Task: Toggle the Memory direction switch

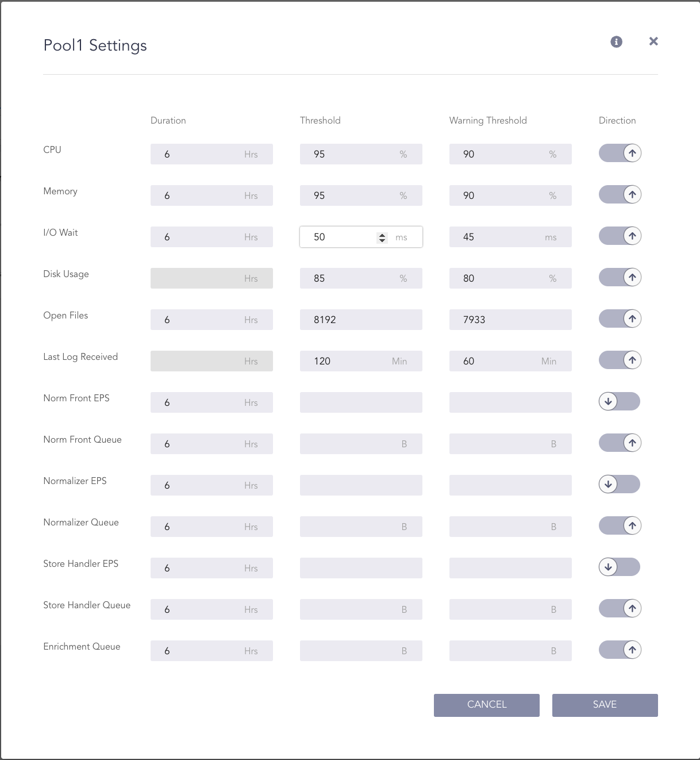Action: (x=620, y=194)
